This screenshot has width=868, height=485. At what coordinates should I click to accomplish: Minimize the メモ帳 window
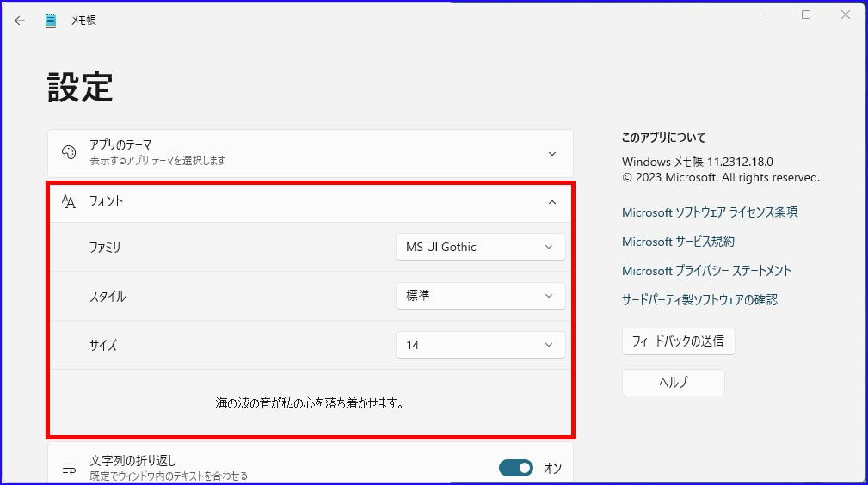pos(767,15)
